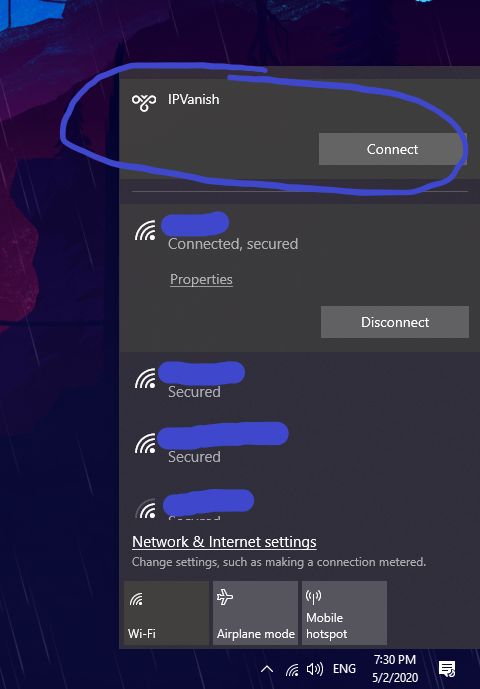480x689 pixels.
Task: Open the taskbar volume speaker icon
Action: [x=315, y=669]
